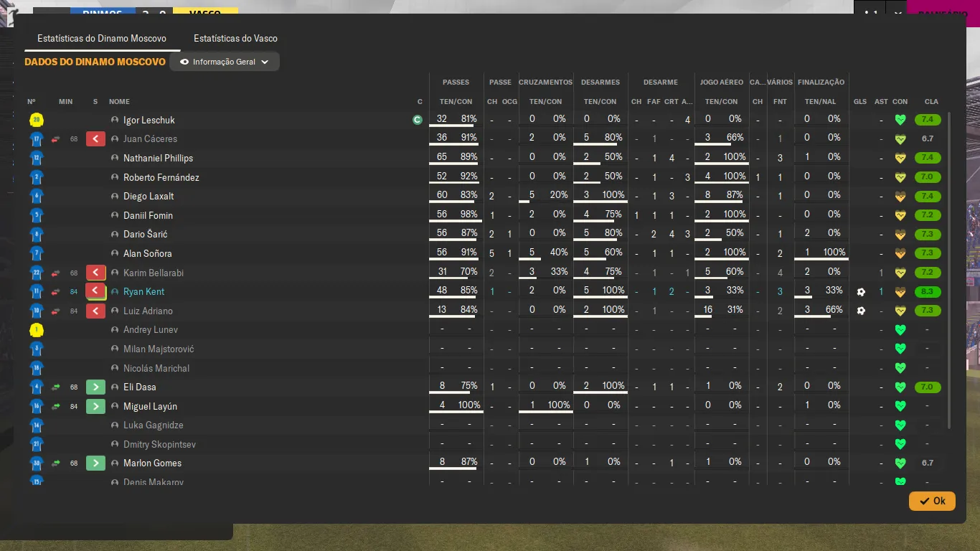Sort by the NOME column header
The width and height of the screenshot is (980, 551).
click(x=119, y=102)
